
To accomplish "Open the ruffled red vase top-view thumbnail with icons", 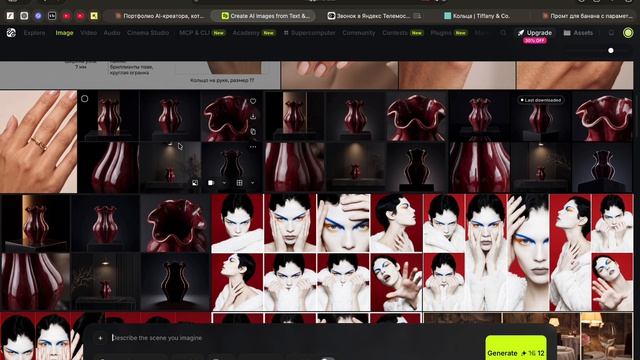I will (231, 116).
